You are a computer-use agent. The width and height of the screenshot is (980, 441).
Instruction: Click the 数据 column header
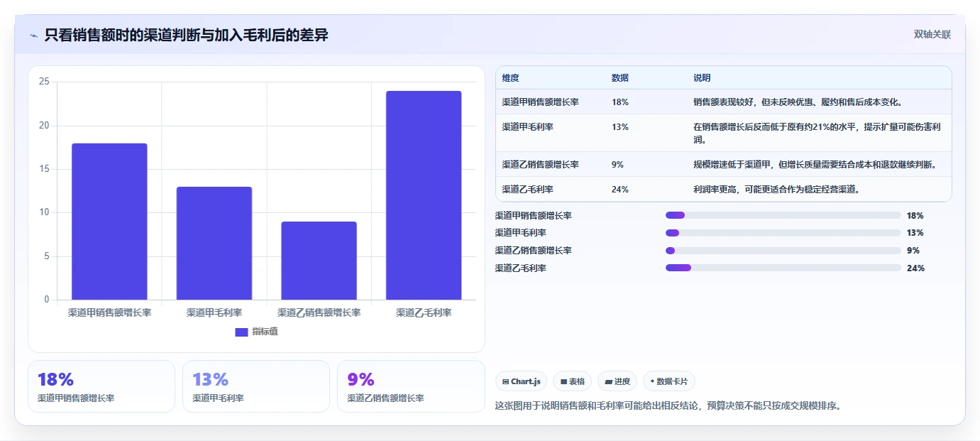(x=620, y=78)
